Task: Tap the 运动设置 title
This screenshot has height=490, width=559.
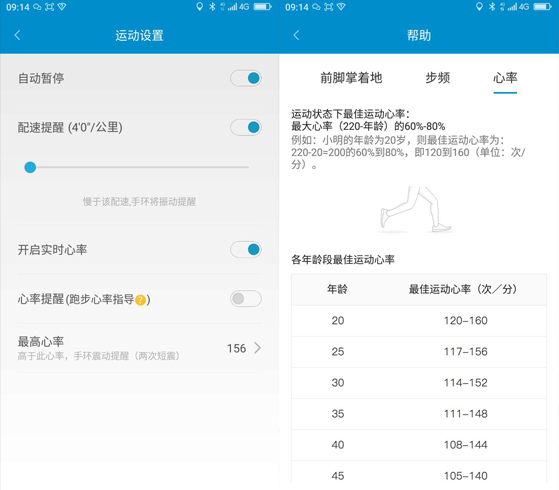Action: coord(139,35)
